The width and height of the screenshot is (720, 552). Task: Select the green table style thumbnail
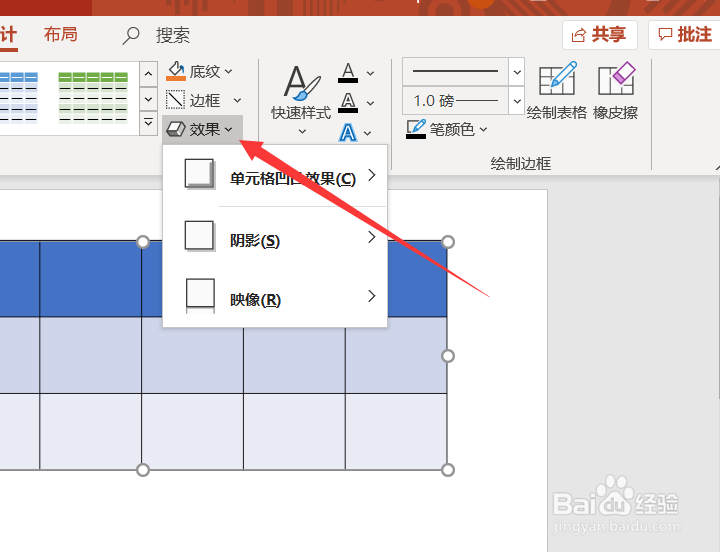[x=93, y=97]
